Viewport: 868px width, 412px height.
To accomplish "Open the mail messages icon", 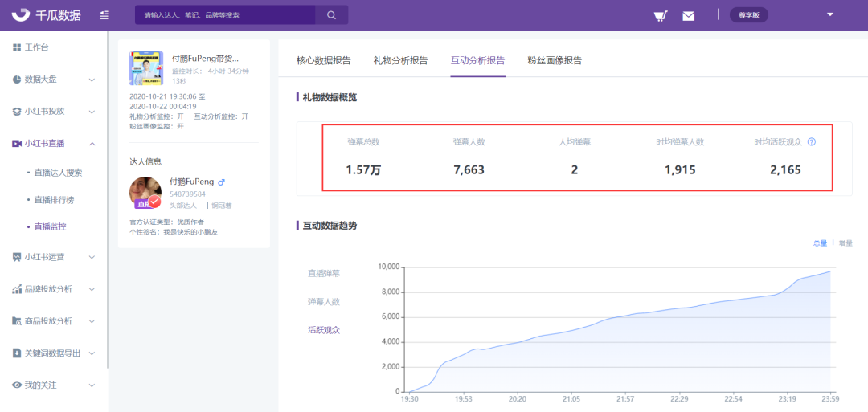I will [x=688, y=15].
